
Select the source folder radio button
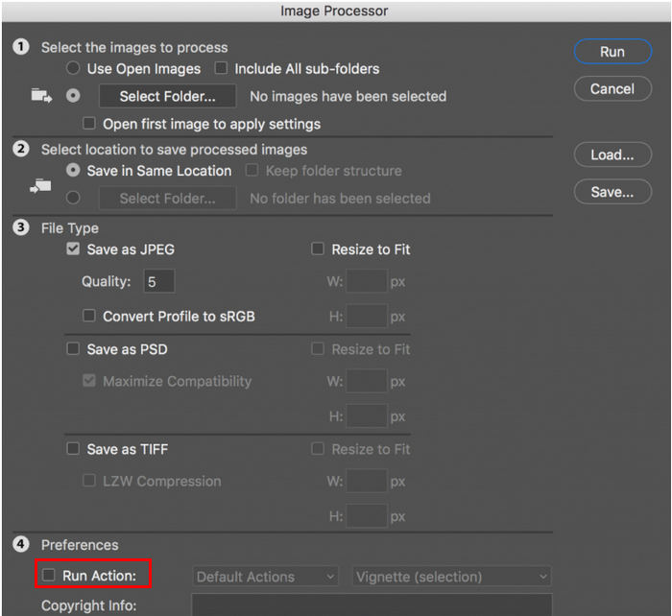73,96
